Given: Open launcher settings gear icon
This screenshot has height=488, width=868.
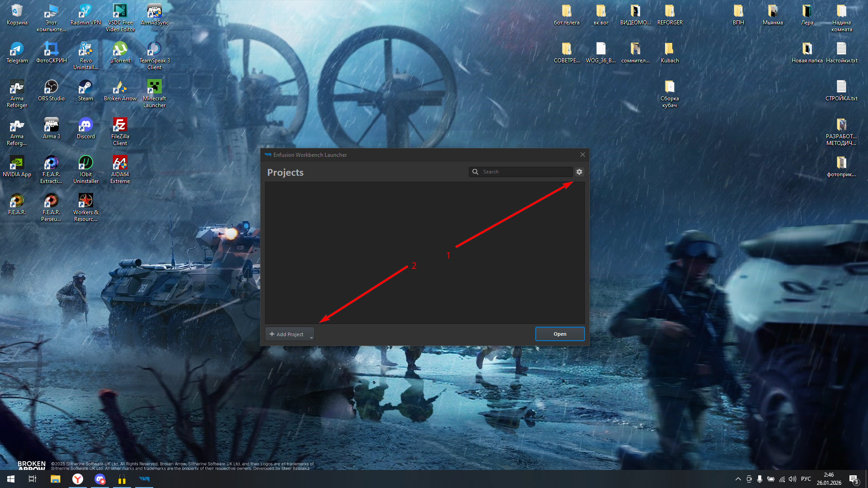Looking at the screenshot, I should (x=579, y=172).
